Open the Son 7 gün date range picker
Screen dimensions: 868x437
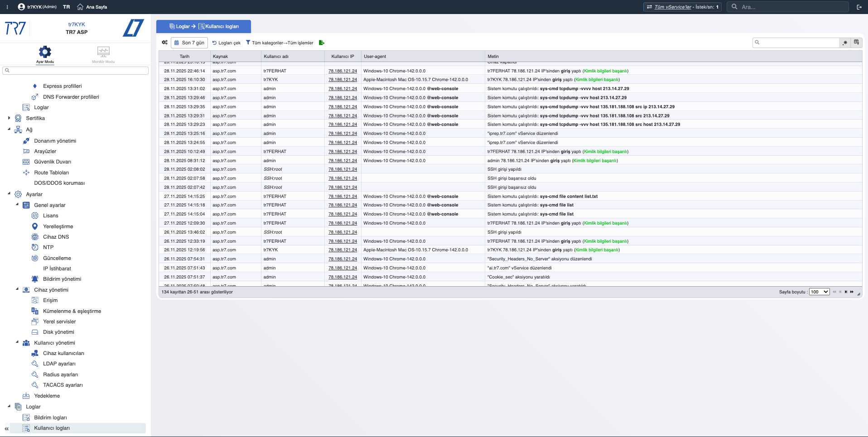[x=189, y=43]
